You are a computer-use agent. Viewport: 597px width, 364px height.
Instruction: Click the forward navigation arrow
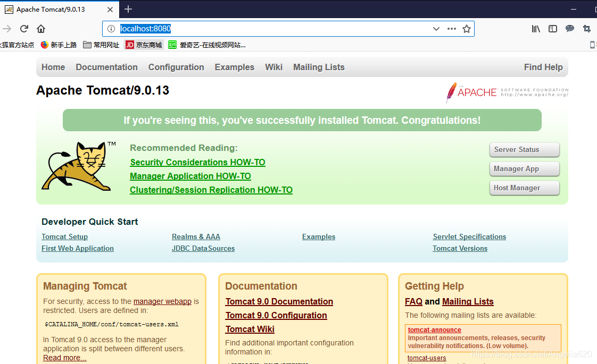(7, 29)
